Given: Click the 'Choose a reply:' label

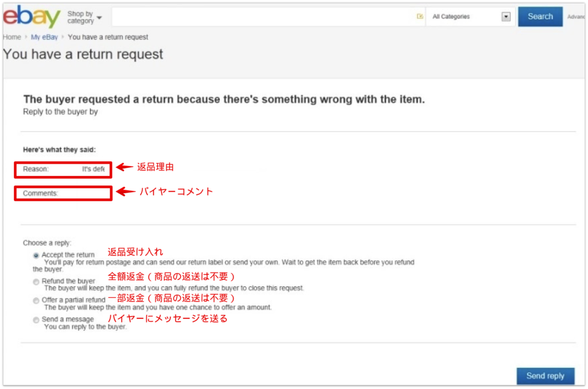Looking at the screenshot, I should click(x=47, y=242).
